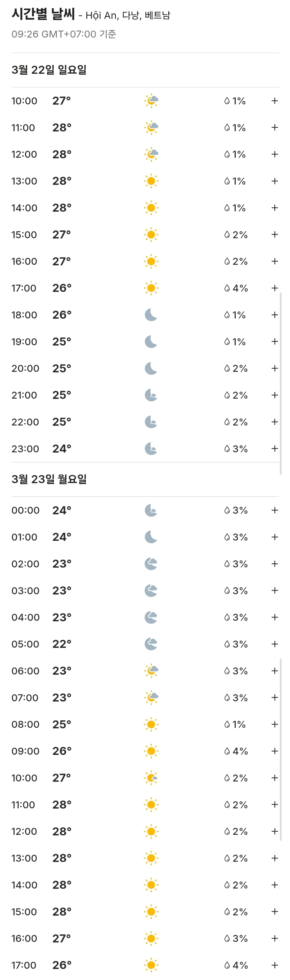This screenshot has width=290, height=980.
Task: Click the clear night moon icon at 18:00
Action: click(151, 315)
